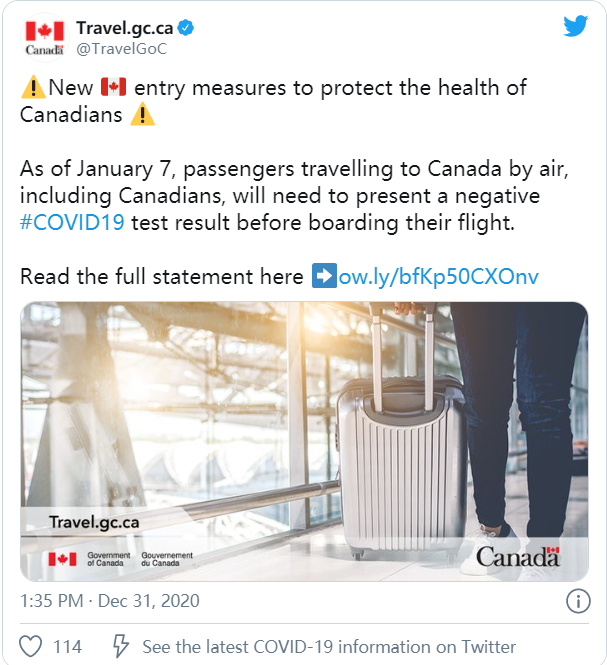Image resolution: width=607 pixels, height=665 pixels.
Task: Follow the ow.ly/bfKp50CXOnv link
Action: tap(439, 276)
